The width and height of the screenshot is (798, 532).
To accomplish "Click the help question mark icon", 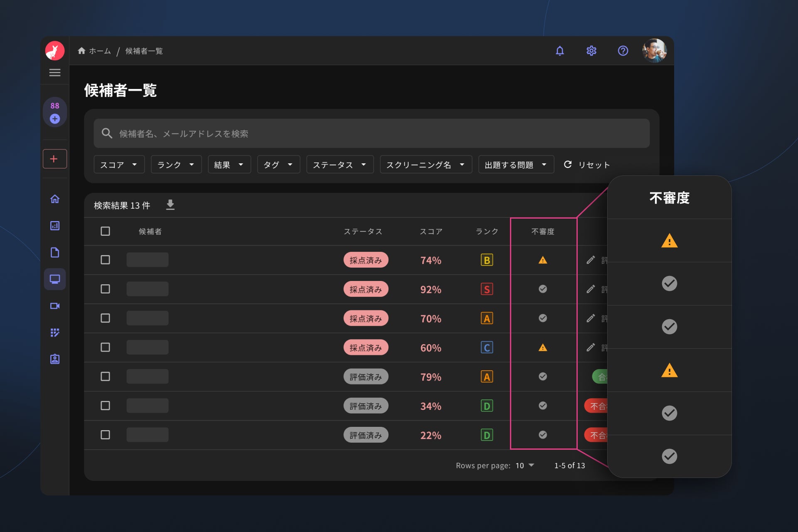I will click(623, 51).
